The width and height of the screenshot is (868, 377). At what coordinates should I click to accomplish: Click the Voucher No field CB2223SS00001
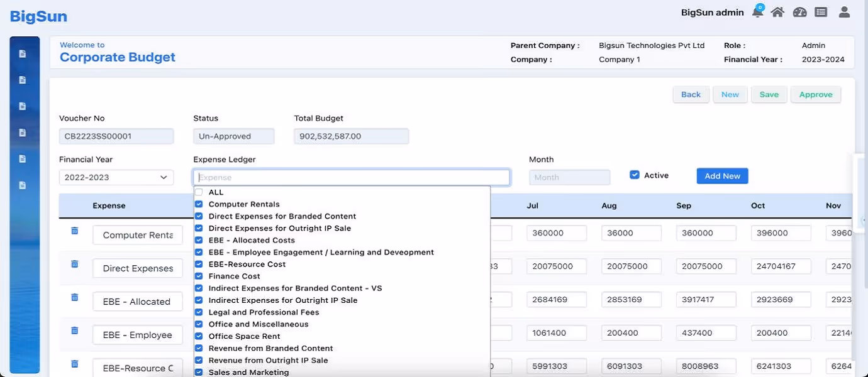(116, 136)
